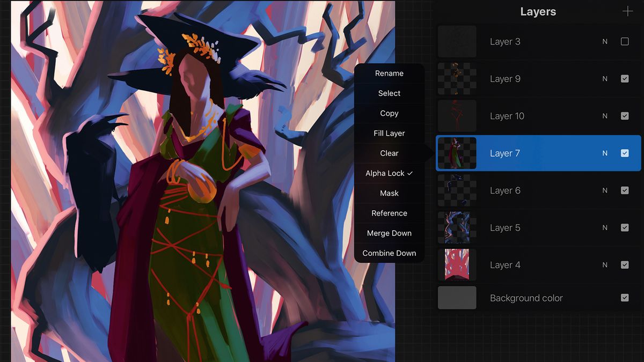Choose Rename from the context menu
Screen dimensions: 644x362
(x=389, y=73)
